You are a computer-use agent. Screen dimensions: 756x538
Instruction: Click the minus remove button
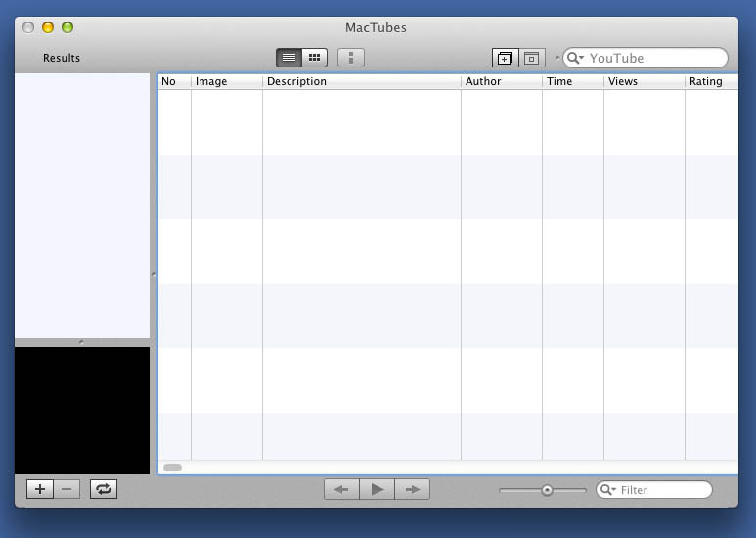67,489
